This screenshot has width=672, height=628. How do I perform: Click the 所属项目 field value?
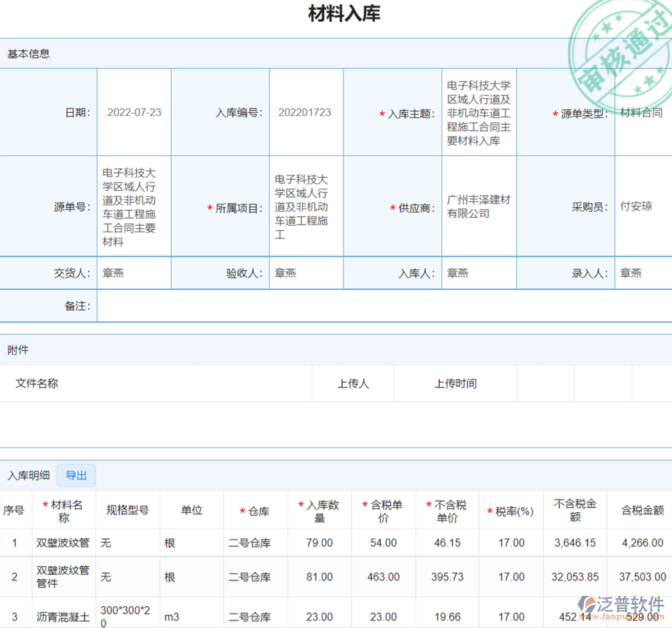[301, 207]
